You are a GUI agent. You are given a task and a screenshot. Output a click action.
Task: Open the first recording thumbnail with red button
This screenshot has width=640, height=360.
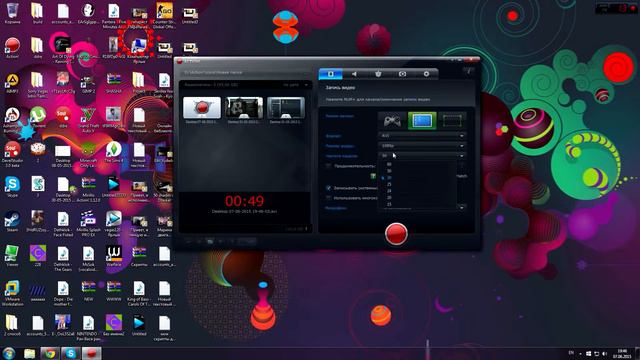click(202, 107)
